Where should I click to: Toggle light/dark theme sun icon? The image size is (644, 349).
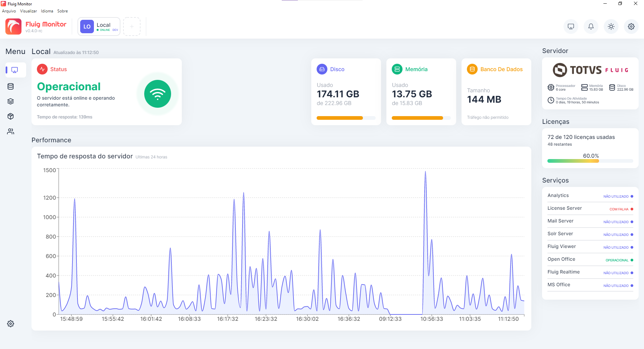coord(611,27)
